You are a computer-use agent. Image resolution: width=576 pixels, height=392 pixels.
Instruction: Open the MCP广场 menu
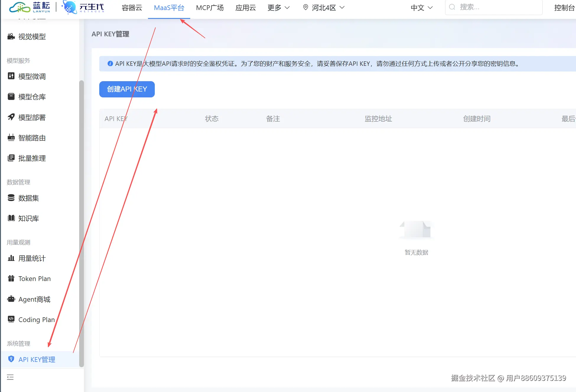click(x=210, y=8)
